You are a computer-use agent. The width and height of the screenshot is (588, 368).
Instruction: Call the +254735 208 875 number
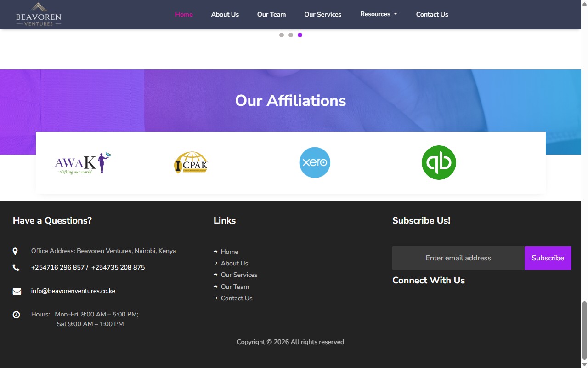(118, 267)
